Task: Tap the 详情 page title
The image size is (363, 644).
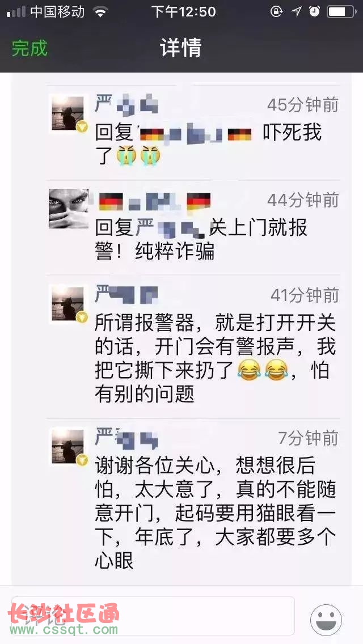Action: pos(181,48)
